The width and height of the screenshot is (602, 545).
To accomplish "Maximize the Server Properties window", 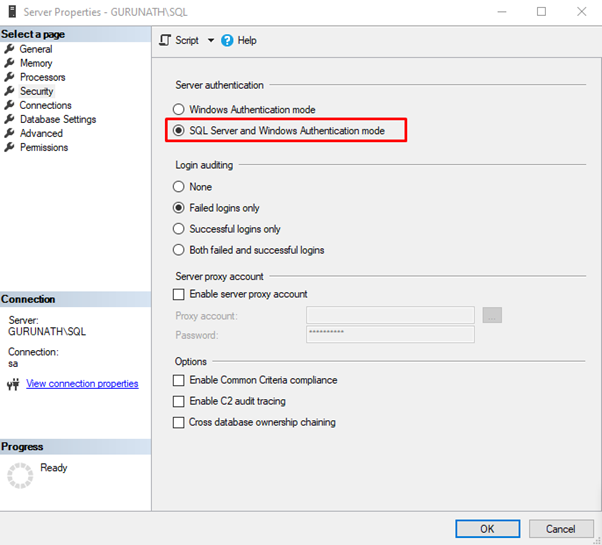I will pyautogui.click(x=541, y=12).
